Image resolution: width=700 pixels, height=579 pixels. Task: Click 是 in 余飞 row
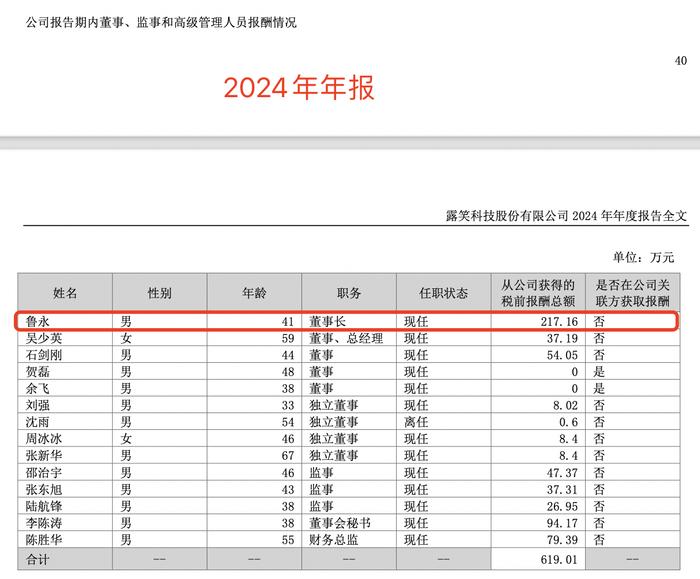pyautogui.click(x=599, y=389)
